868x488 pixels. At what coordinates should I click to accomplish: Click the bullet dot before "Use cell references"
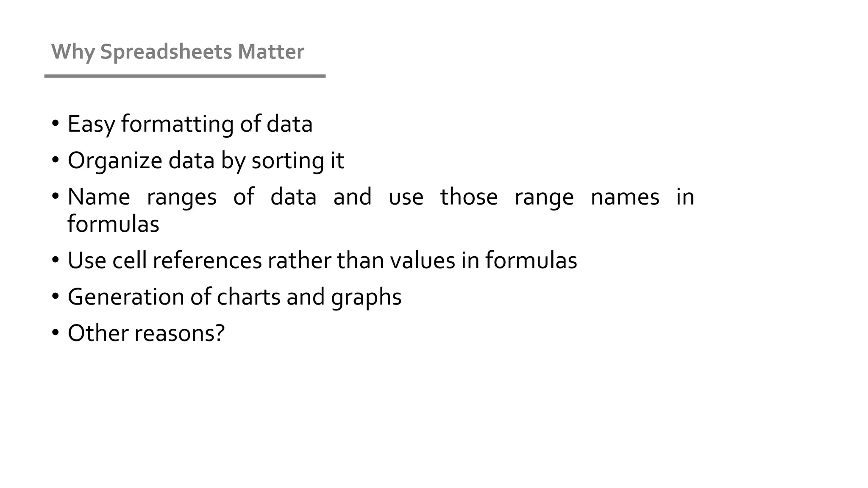56,260
